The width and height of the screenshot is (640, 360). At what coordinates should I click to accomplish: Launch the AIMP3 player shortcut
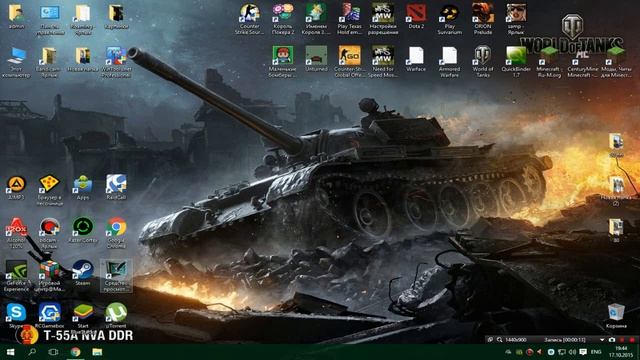16,187
